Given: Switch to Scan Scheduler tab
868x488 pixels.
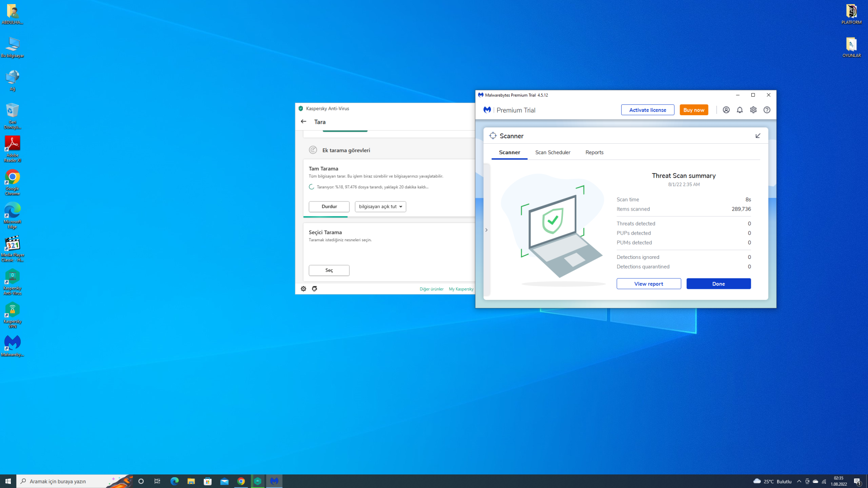Looking at the screenshot, I should tap(552, 152).
